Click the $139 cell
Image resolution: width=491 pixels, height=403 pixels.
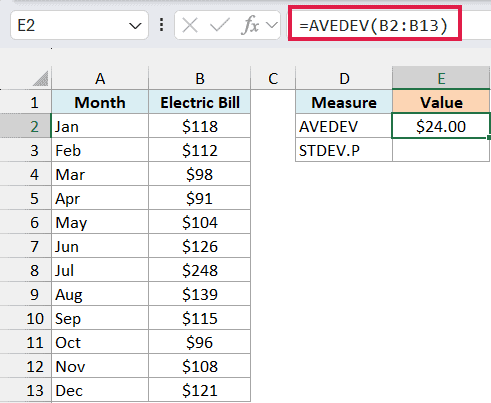tap(200, 294)
